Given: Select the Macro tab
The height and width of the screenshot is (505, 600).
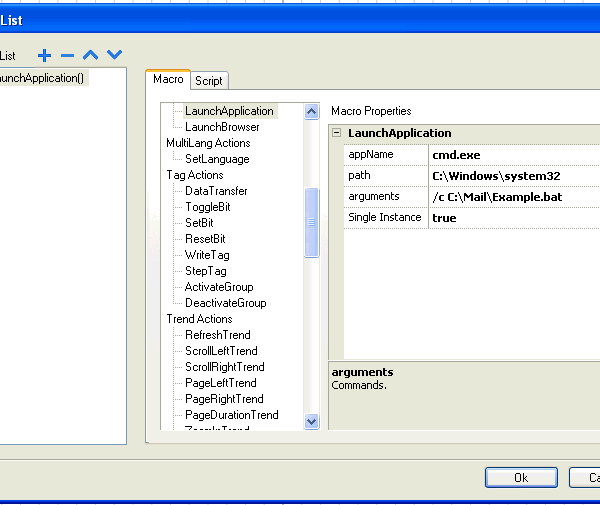Looking at the screenshot, I should [168, 79].
